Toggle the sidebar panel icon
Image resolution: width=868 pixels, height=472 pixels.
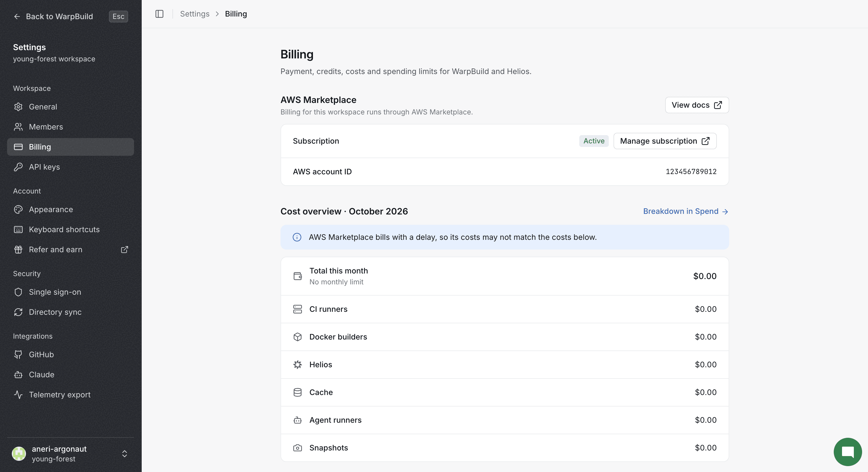[159, 14]
